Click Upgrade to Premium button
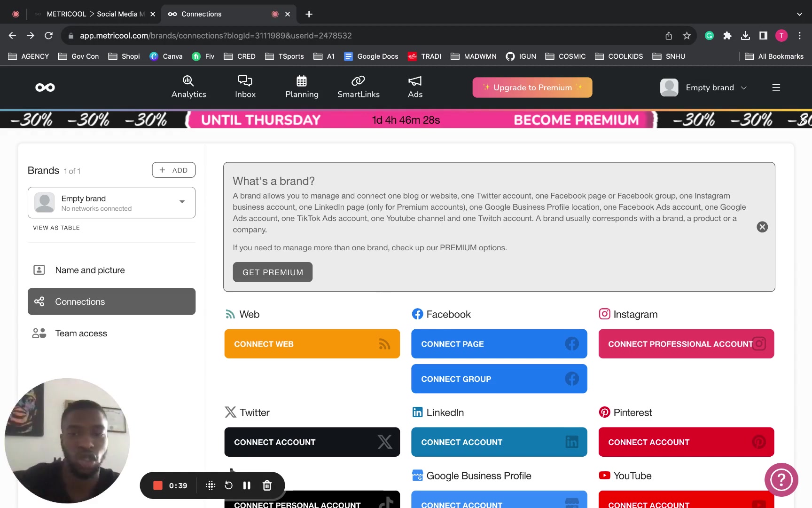The height and width of the screenshot is (508, 812). click(x=532, y=87)
